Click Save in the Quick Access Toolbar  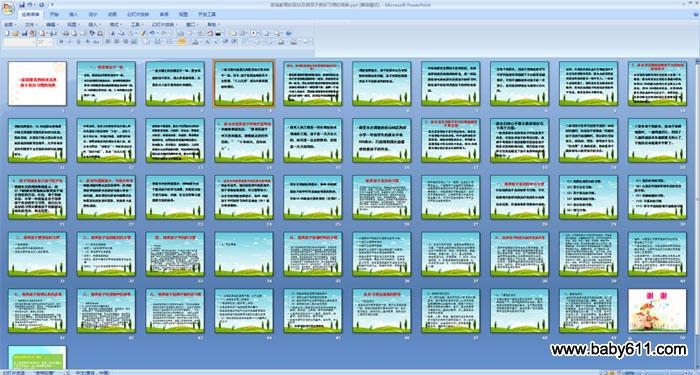22,4
